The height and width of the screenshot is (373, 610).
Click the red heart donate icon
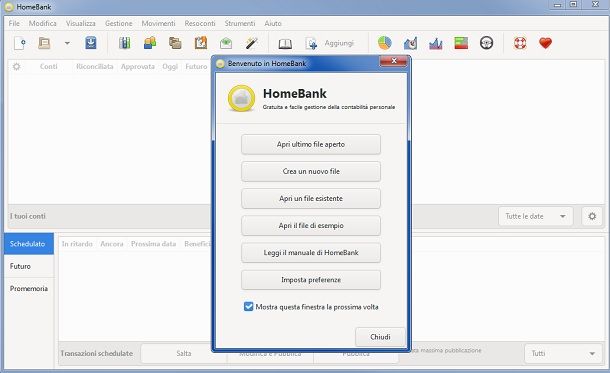pos(545,43)
